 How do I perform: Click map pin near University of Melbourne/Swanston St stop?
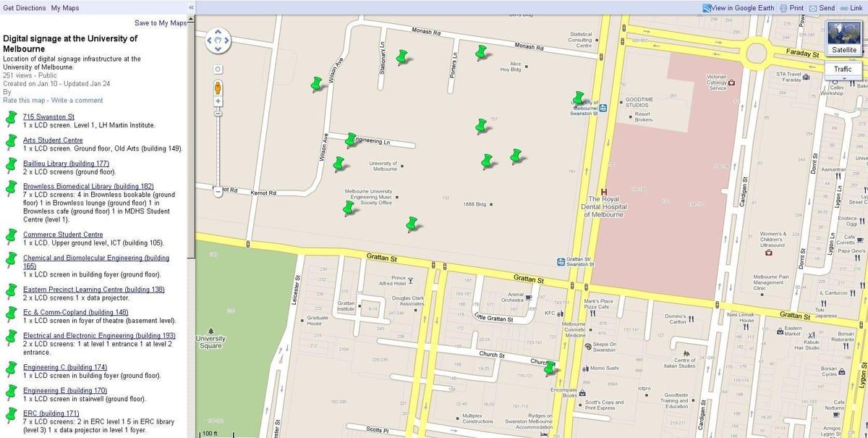click(578, 98)
